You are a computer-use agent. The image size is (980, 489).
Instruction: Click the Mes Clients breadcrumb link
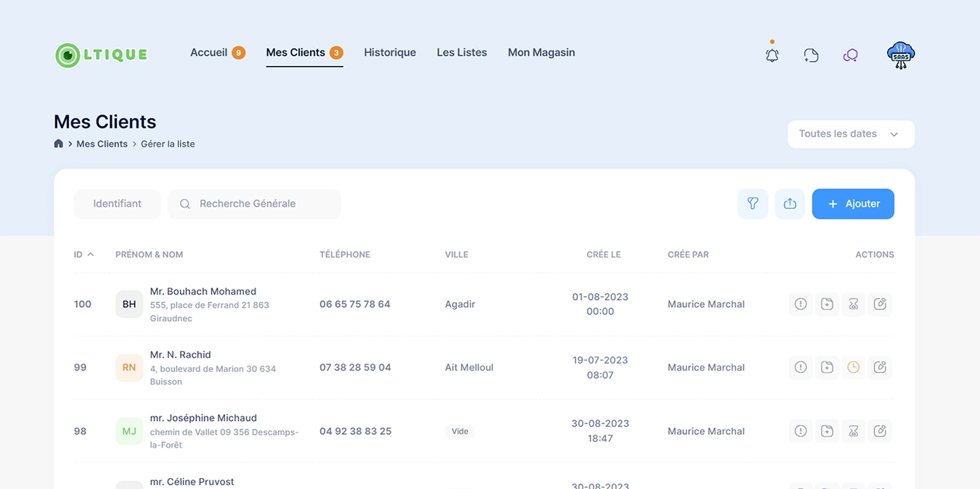point(102,144)
